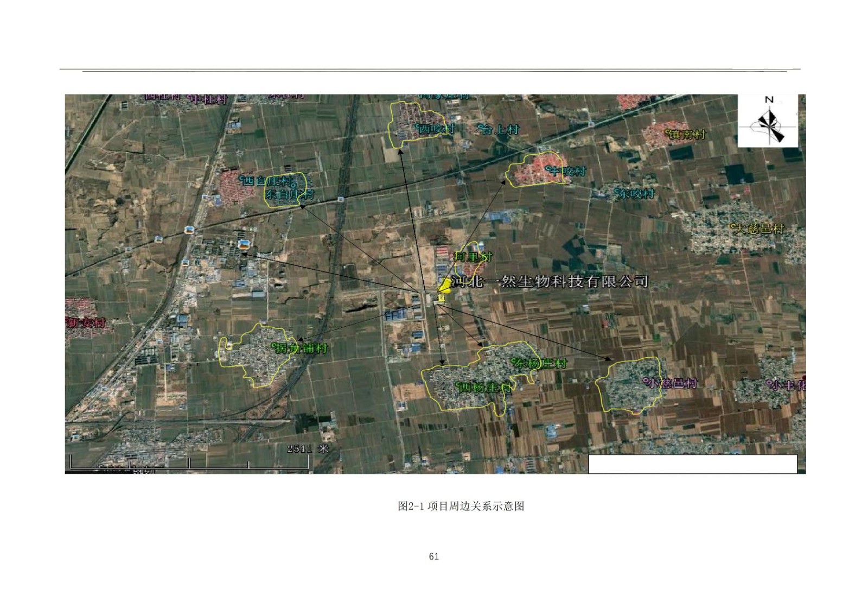Click the 镇南村 village label
Screen dimensions: 868x614
click(x=687, y=134)
